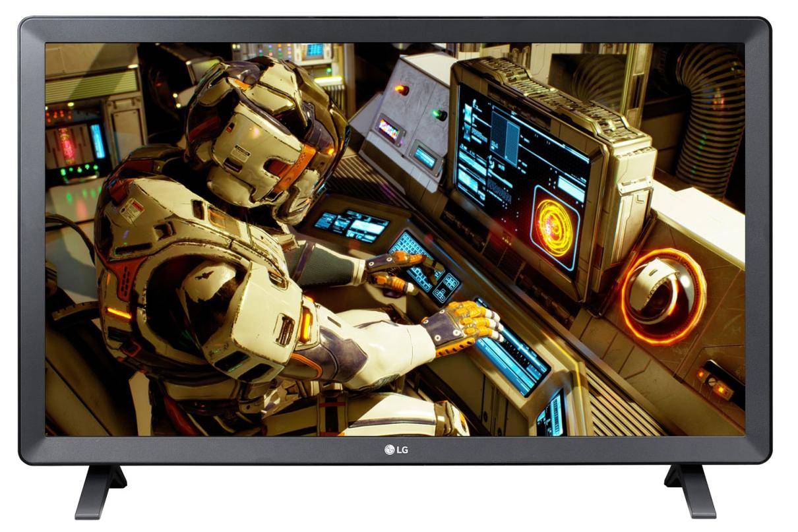798x532 pixels.
Task: Click the green indicator light on the console
Action: tap(437, 114)
